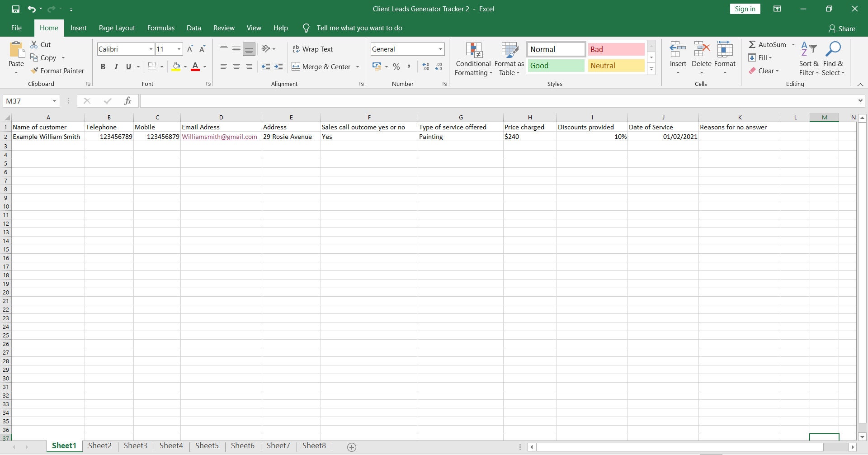
Task: Open the Williamsmith@gmail.com hyperlink
Action: tap(219, 136)
